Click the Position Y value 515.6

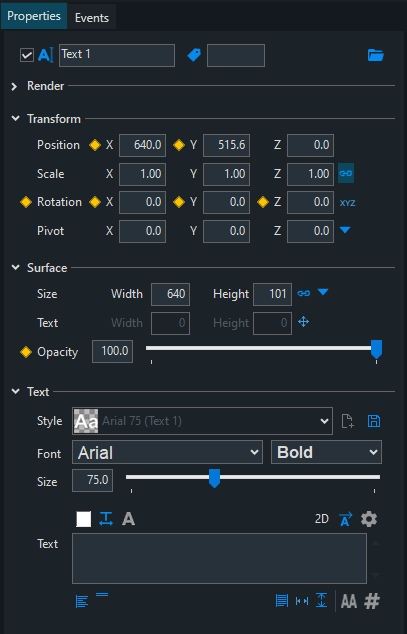tap(226, 145)
